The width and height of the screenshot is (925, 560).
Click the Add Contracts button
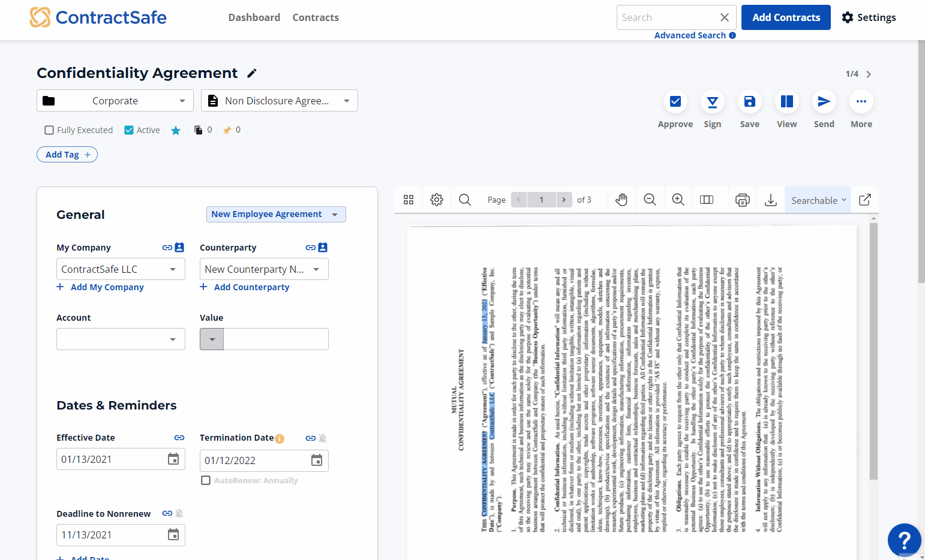(x=786, y=17)
